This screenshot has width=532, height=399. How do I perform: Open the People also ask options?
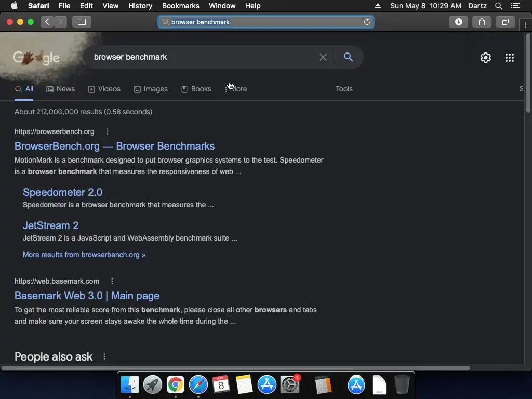[104, 356]
